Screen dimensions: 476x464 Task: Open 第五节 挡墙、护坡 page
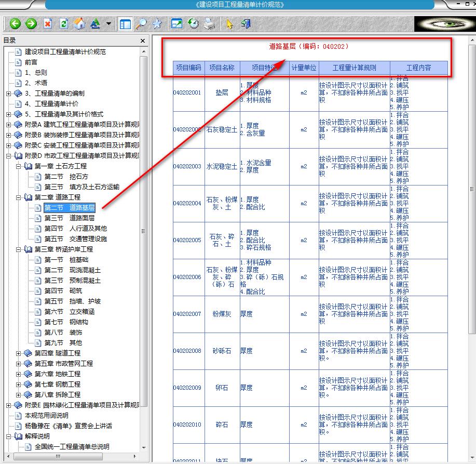pyautogui.click(x=72, y=301)
